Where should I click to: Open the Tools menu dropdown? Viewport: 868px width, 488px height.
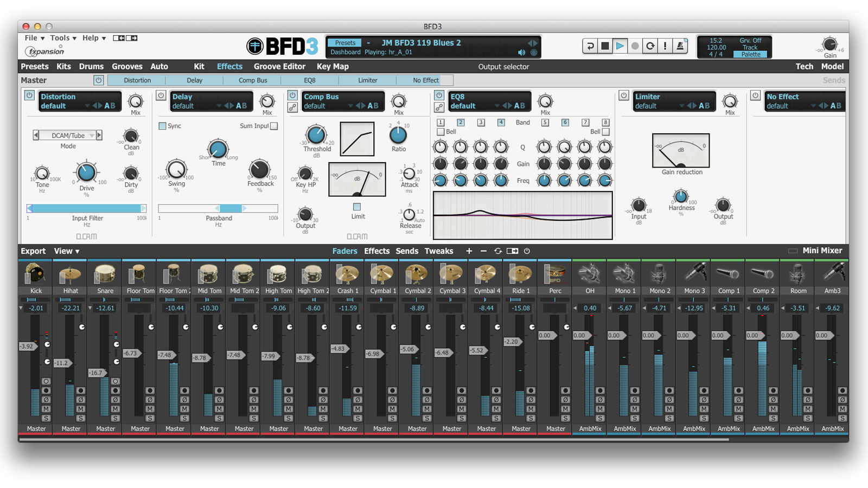pos(63,38)
